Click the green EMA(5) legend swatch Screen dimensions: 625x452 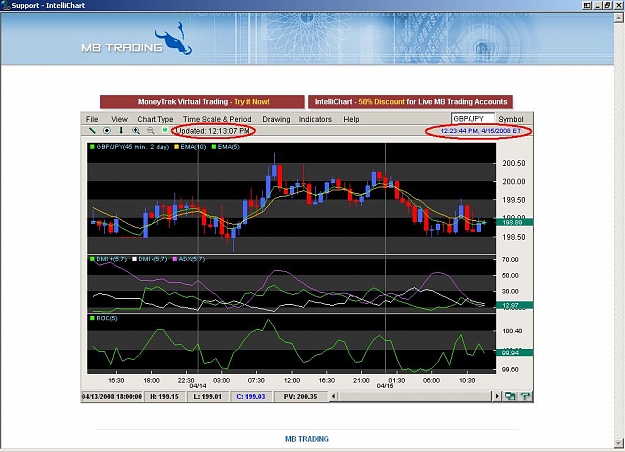214,147
